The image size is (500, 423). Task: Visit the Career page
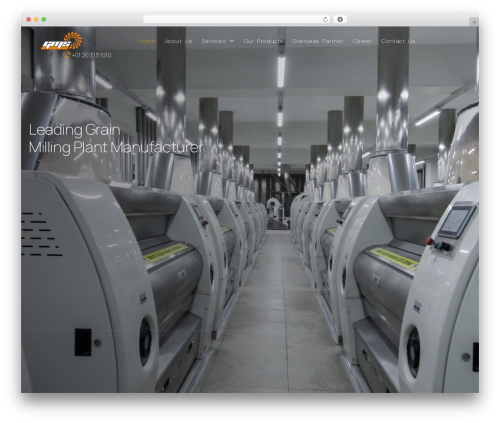(362, 41)
